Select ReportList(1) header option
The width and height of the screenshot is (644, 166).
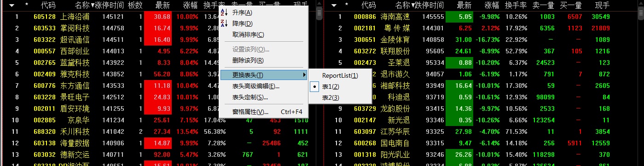click(340, 75)
